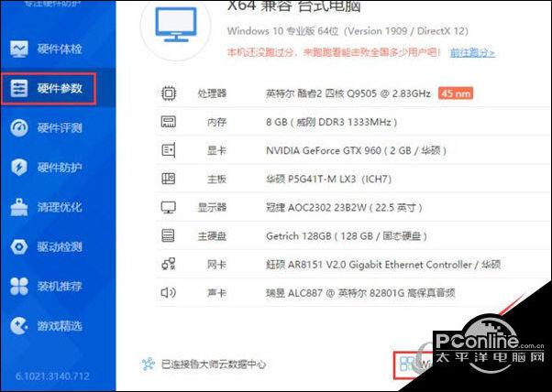This screenshot has width=552, height=392.
Task: Click the main disk drive icon
Action: (169, 235)
